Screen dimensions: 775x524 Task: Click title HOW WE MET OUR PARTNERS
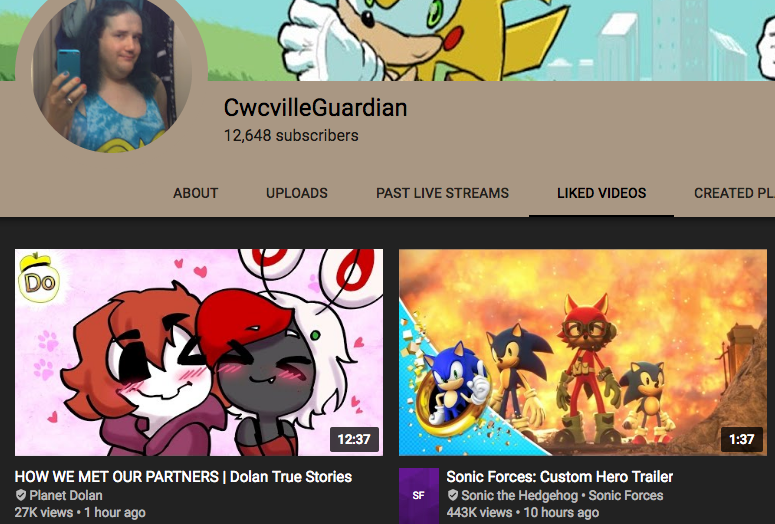[x=117, y=477]
